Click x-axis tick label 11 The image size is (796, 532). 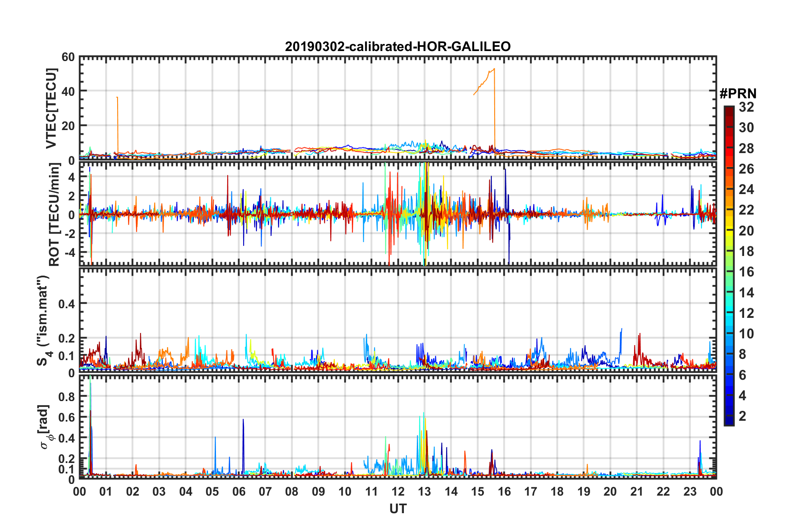pyautogui.click(x=372, y=491)
